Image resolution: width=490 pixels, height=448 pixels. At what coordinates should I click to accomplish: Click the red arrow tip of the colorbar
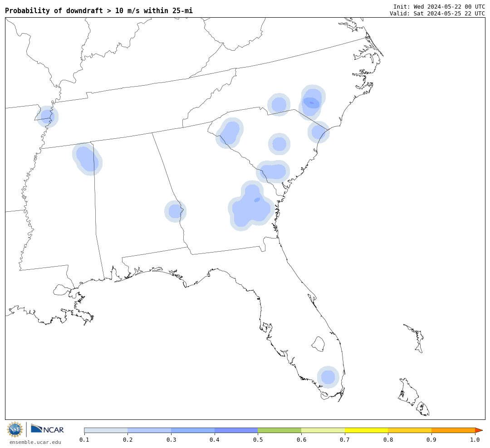tap(479, 430)
